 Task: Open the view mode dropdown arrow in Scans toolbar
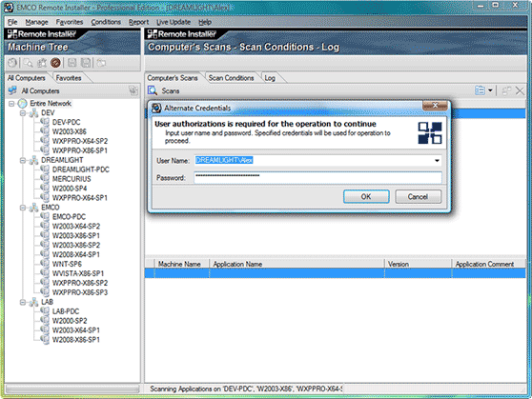(x=490, y=90)
